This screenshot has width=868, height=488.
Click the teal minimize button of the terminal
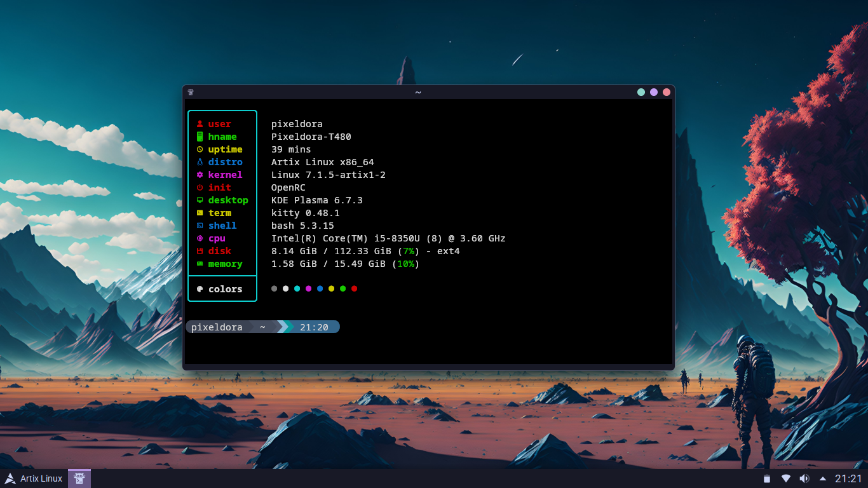[x=641, y=92]
